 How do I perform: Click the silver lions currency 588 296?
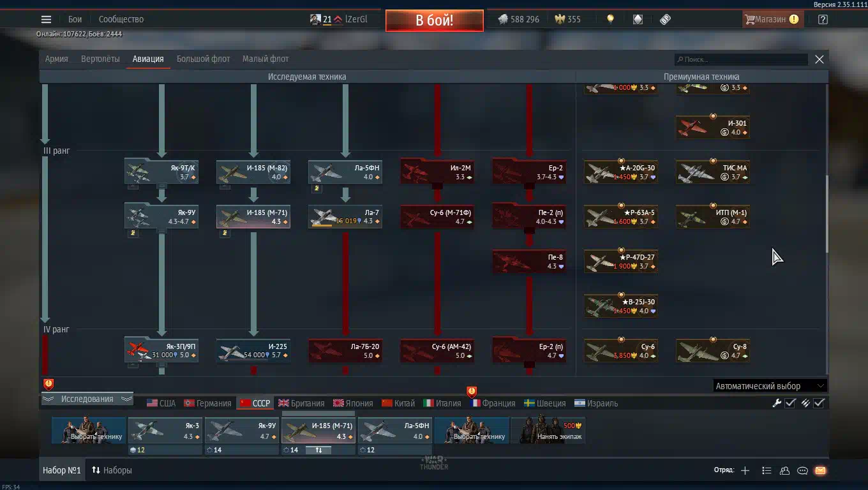(518, 19)
